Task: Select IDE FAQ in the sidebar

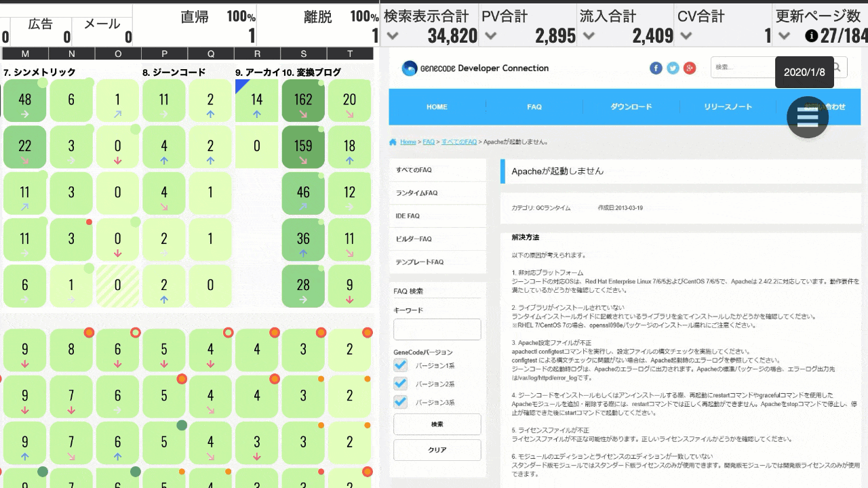Action: (437, 216)
